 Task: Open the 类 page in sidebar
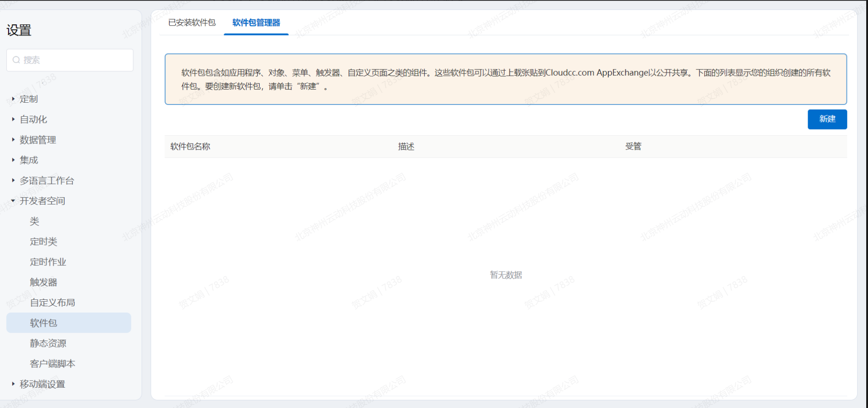point(35,221)
